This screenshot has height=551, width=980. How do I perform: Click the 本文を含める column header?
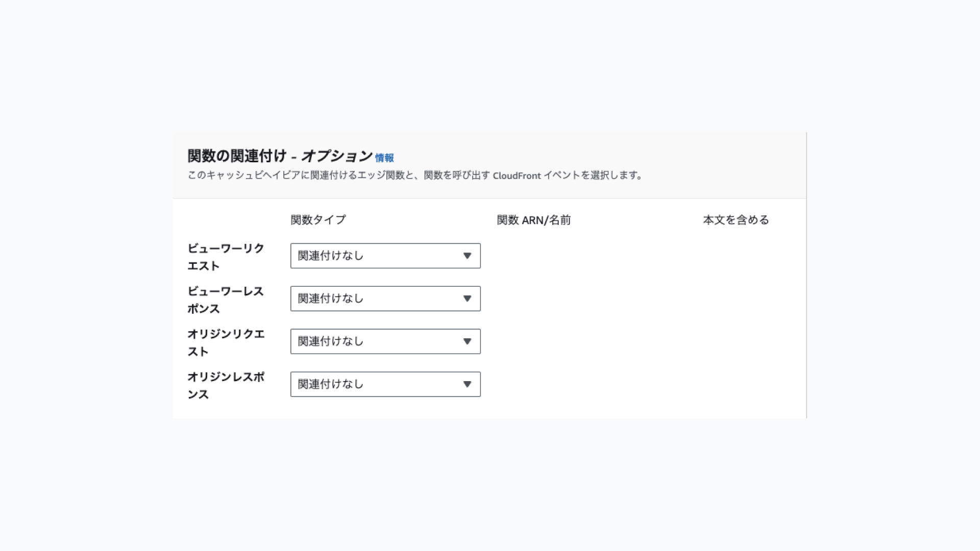(736, 220)
